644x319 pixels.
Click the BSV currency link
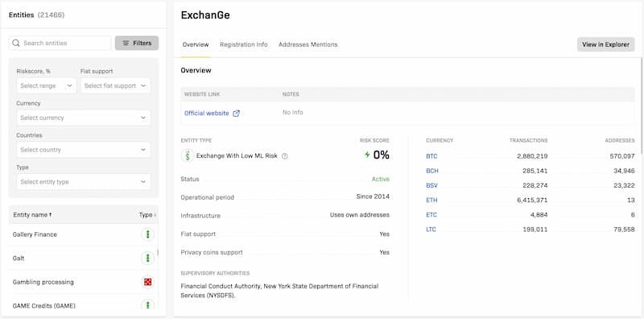click(431, 185)
